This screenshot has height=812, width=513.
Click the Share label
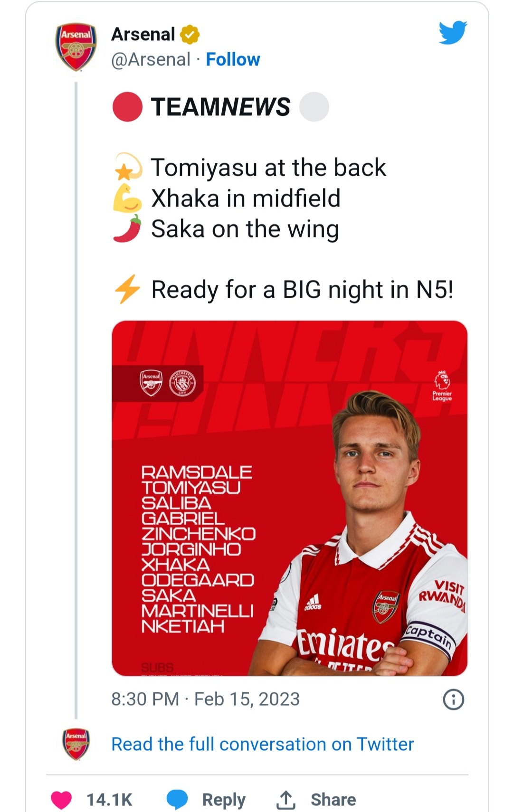point(333,800)
